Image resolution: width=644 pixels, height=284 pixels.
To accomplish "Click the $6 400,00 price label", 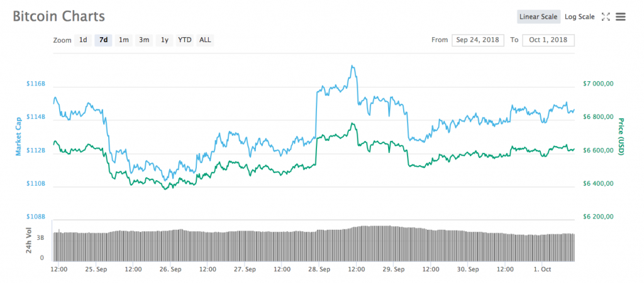I will 598,184.
